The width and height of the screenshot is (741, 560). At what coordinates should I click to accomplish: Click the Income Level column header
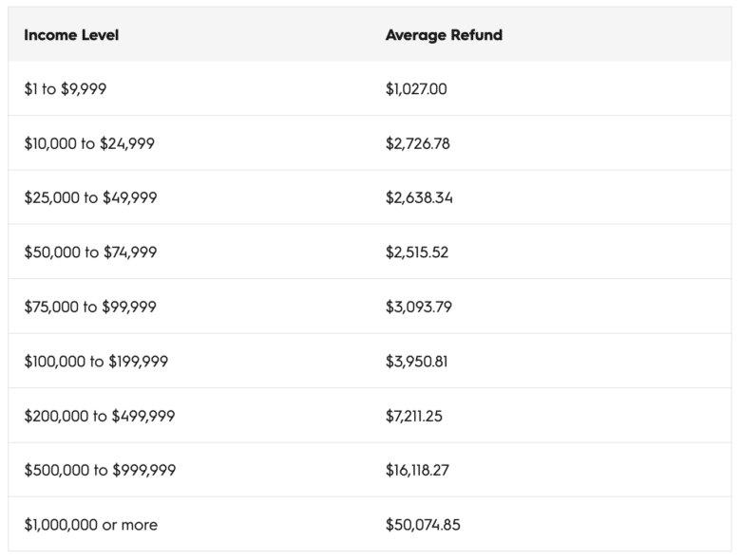(x=71, y=35)
